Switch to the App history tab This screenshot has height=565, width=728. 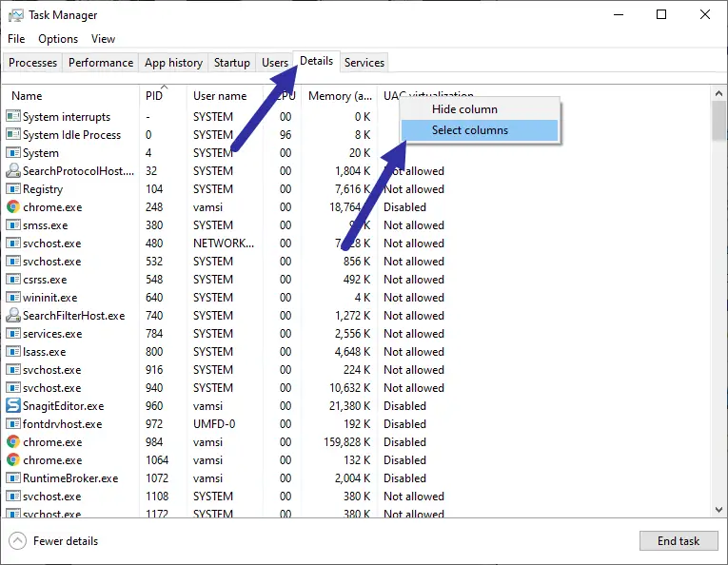tap(173, 63)
